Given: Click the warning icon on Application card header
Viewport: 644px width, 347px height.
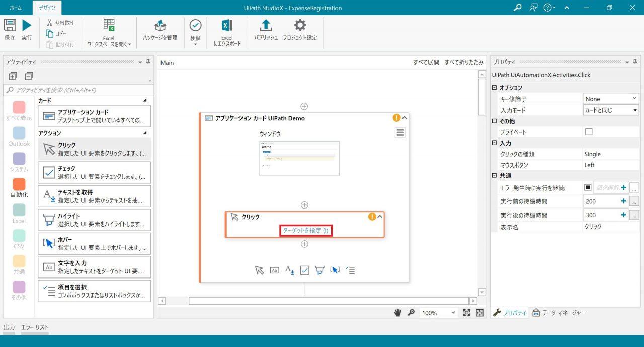Looking at the screenshot, I should 396,118.
